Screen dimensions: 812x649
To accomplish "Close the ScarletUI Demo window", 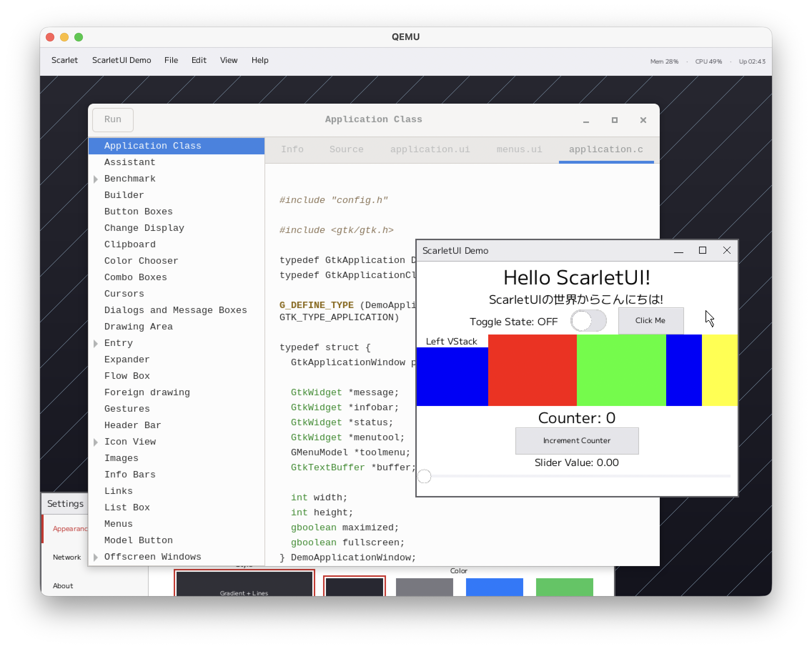I will [x=727, y=251].
